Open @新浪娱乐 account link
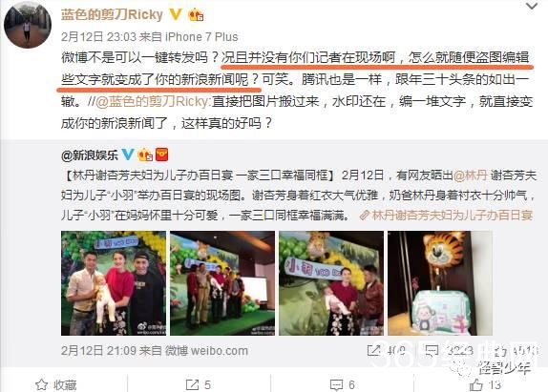This screenshot has height=392, width=548. [90, 155]
